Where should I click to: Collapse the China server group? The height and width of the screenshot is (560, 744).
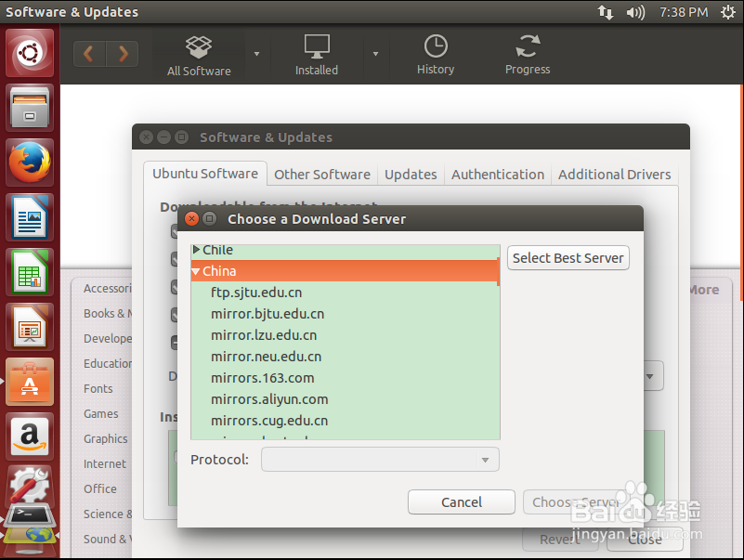pos(196,271)
